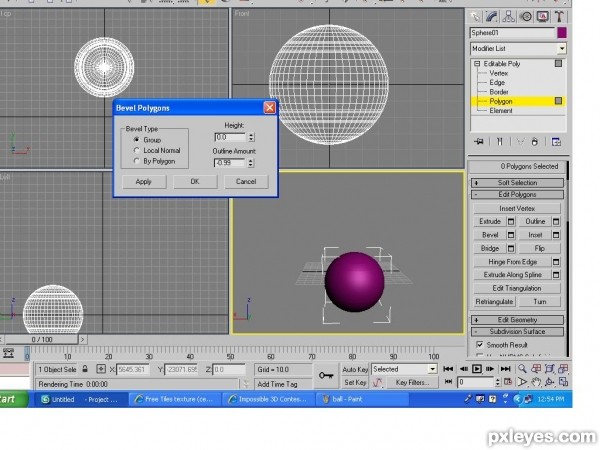Click the 0 / 100 time slider

pos(42,339)
